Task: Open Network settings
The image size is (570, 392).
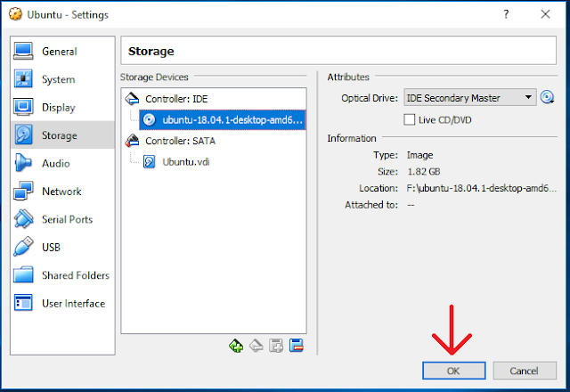Action: coord(62,192)
